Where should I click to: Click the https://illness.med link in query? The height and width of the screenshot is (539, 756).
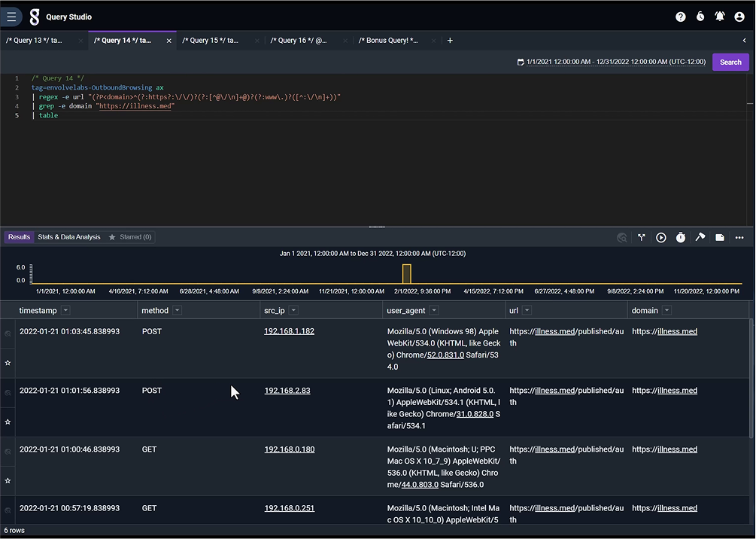pos(135,106)
